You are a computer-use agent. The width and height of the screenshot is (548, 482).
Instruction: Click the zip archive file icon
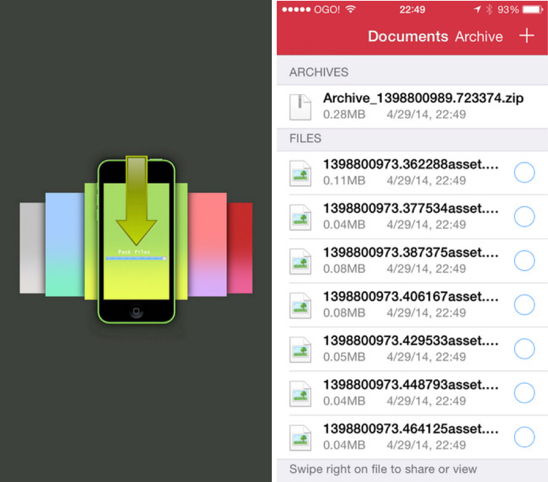pos(300,107)
